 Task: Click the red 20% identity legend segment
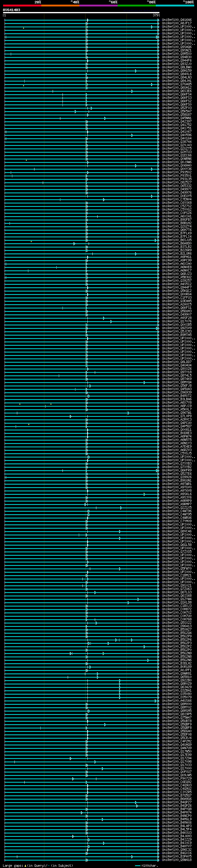(x=22, y=6)
